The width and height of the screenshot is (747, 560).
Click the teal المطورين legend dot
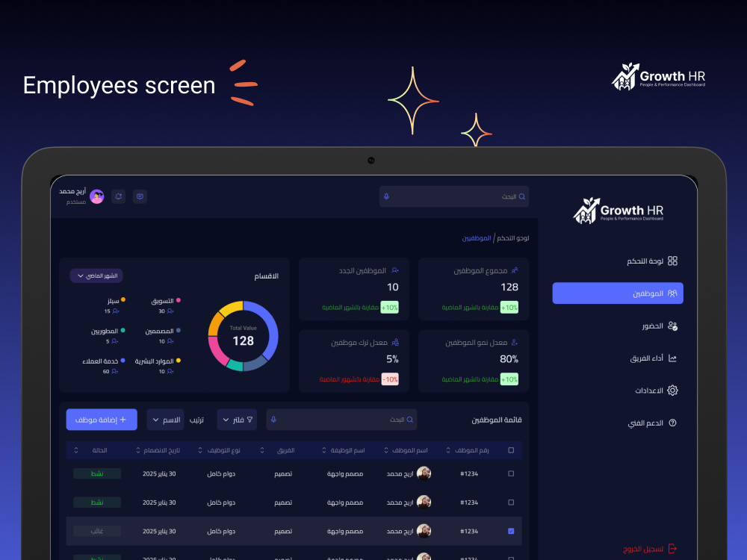click(x=123, y=330)
